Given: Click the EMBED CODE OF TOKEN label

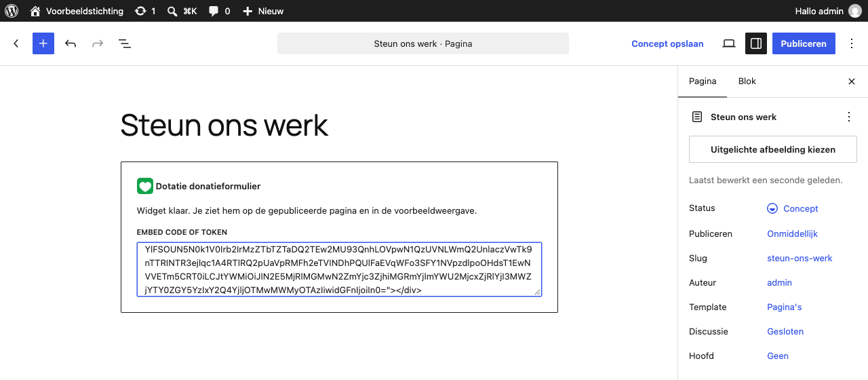Looking at the screenshot, I should click(182, 232).
